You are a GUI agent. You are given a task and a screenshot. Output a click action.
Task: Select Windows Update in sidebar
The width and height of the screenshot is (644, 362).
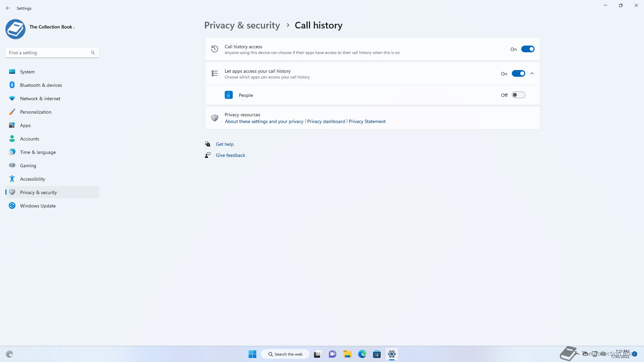tap(38, 206)
